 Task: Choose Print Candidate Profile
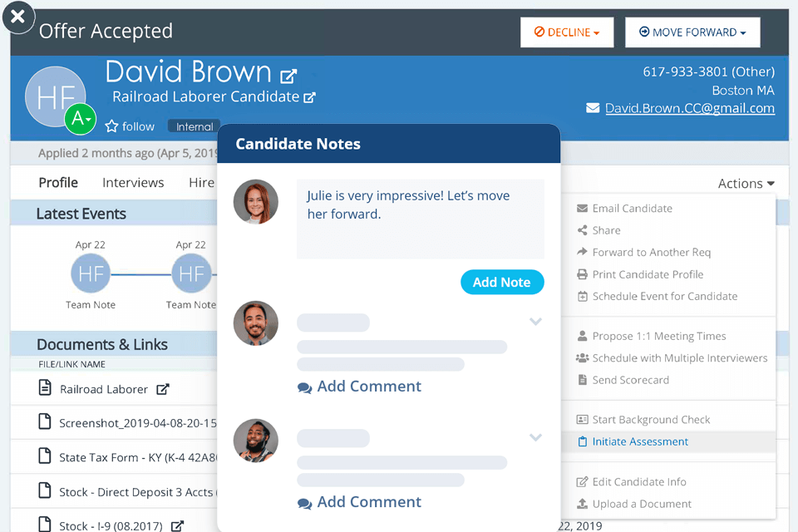(648, 274)
